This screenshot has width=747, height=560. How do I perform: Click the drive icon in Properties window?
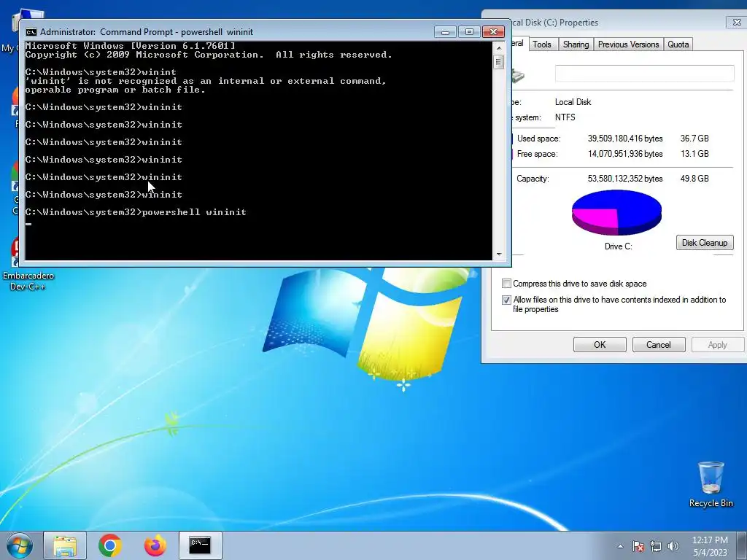518,75
